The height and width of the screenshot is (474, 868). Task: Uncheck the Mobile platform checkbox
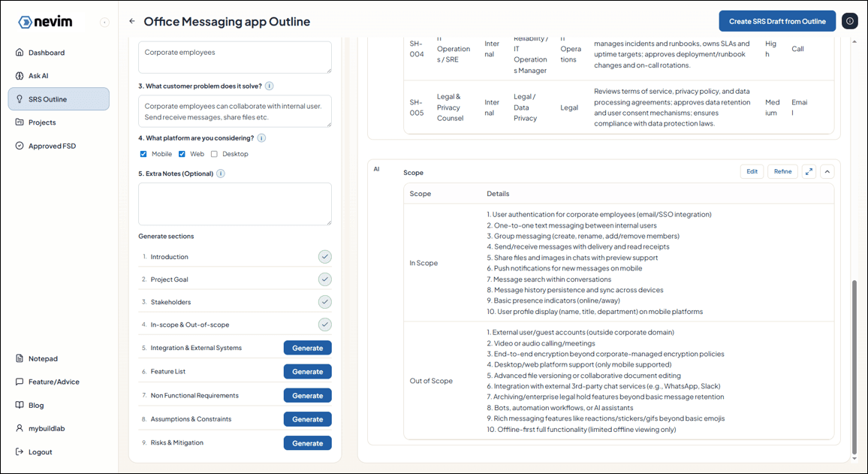click(x=143, y=154)
